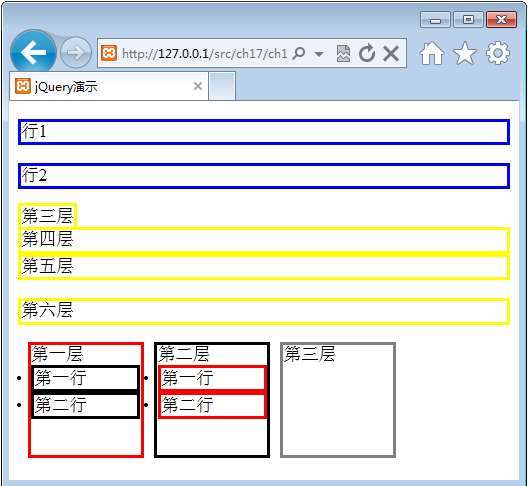Open the Tools gear menu
Image resolution: width=528 pixels, height=486 pixels.
(498, 53)
